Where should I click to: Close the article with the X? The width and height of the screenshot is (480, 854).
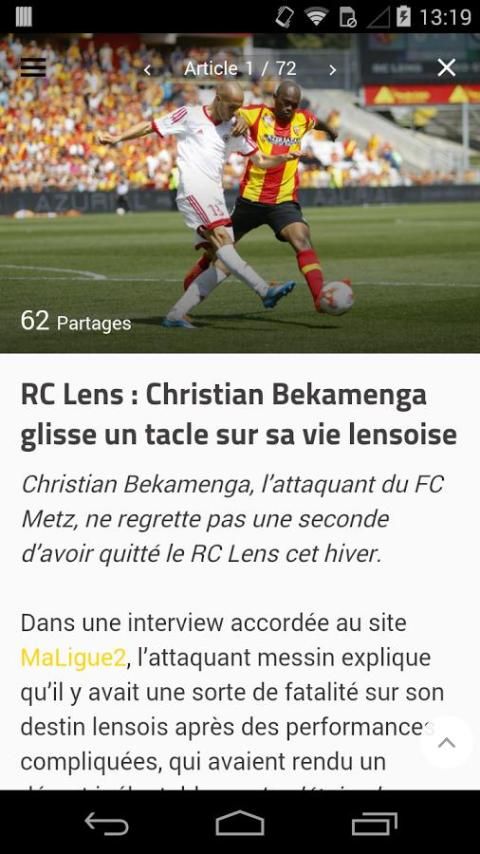[x=446, y=68]
